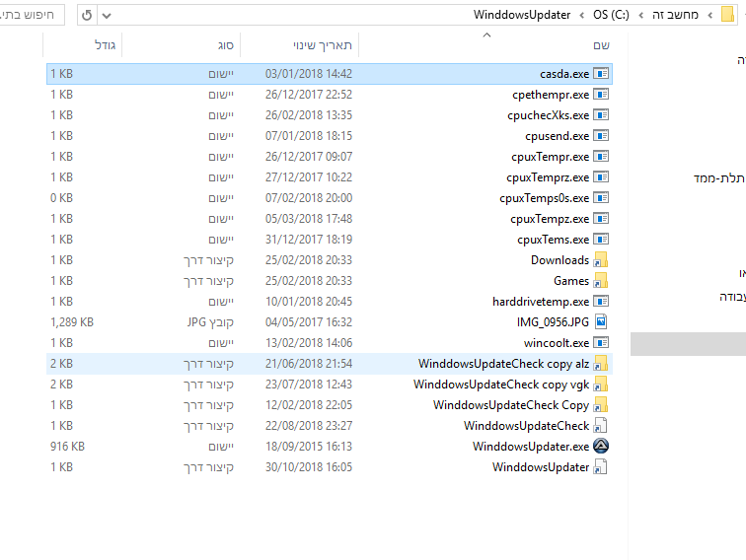
Task: Click the cpuxTemps0s.exe file icon
Action: (x=601, y=198)
